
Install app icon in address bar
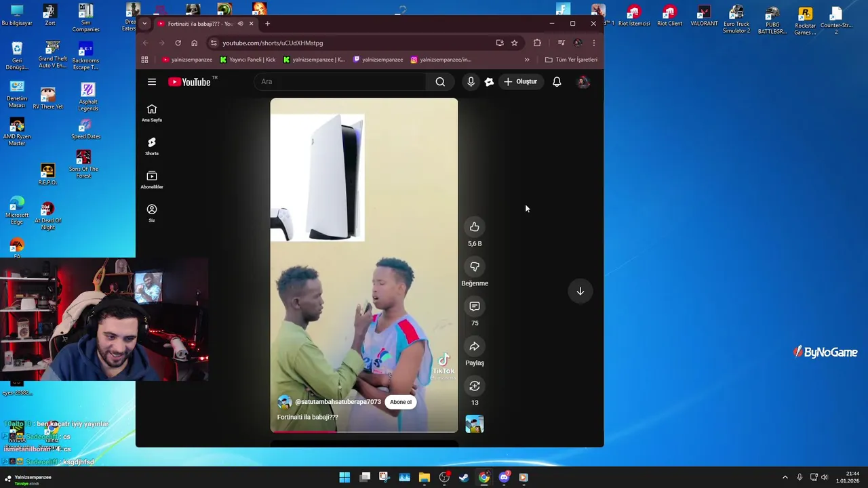pos(500,43)
